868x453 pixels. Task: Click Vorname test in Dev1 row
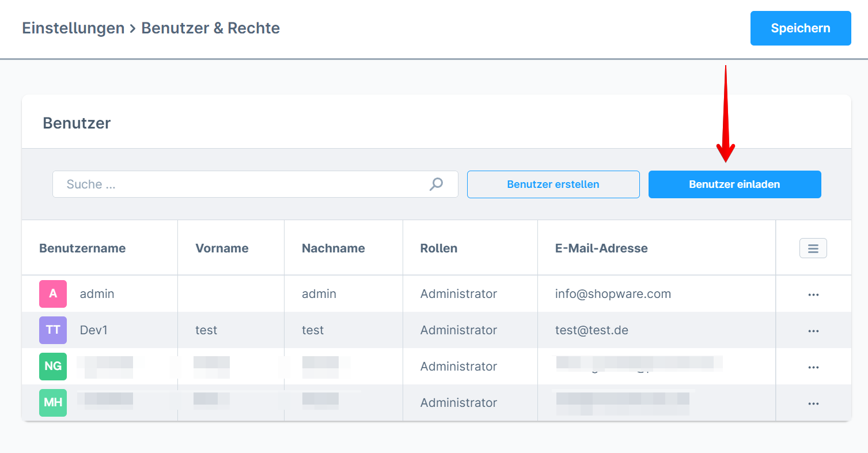206,330
